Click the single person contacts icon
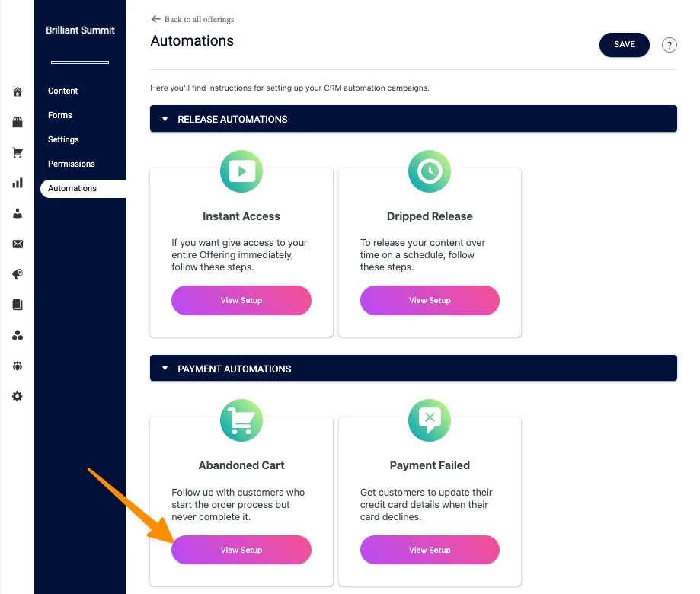This screenshot has width=700, height=594. pos(18,213)
